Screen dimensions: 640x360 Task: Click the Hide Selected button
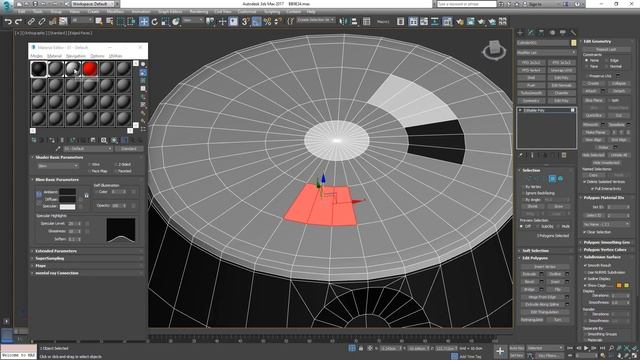(593, 155)
